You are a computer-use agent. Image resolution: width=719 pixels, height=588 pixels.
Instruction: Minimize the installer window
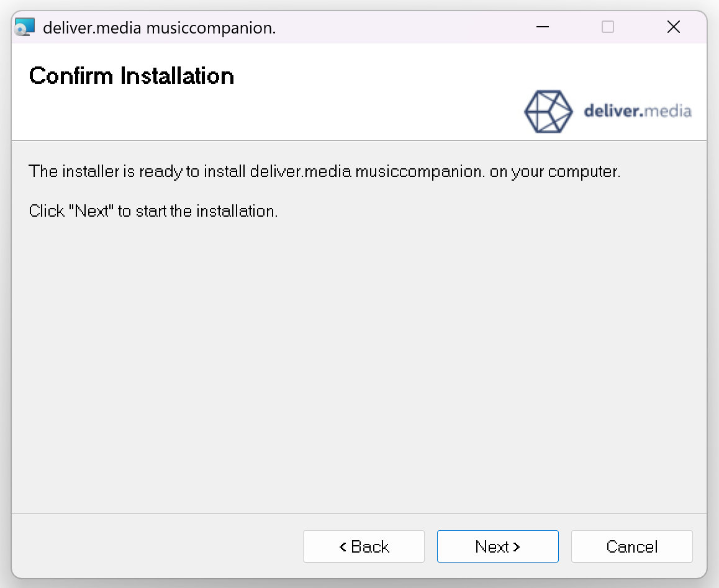coord(543,27)
